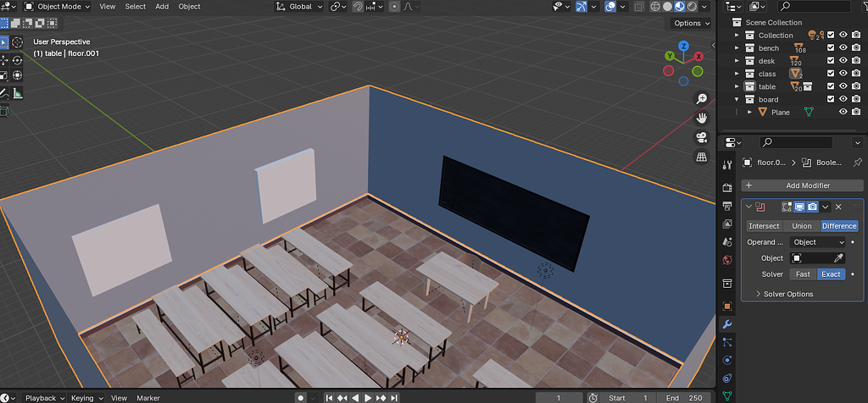Activate the Transform tool
The image size is (868, 403).
[x=17, y=75]
